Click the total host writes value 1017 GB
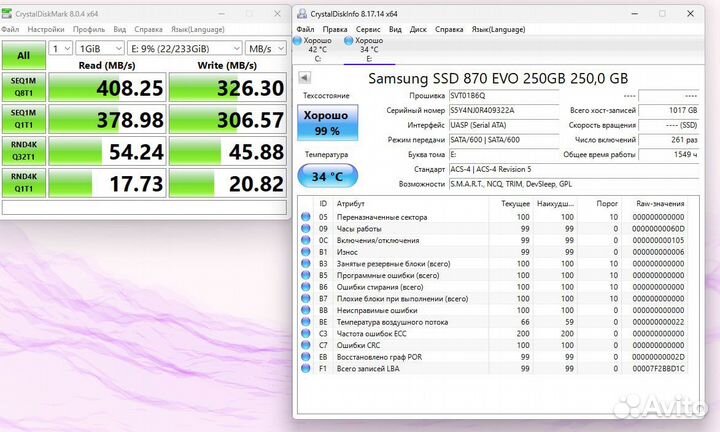This screenshot has width=720, height=432. (x=669, y=110)
